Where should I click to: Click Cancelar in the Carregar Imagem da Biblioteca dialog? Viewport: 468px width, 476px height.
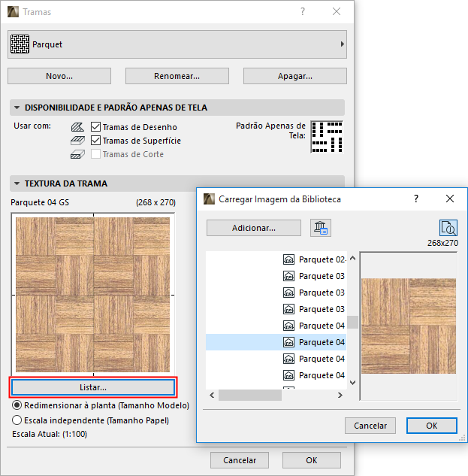370,426
